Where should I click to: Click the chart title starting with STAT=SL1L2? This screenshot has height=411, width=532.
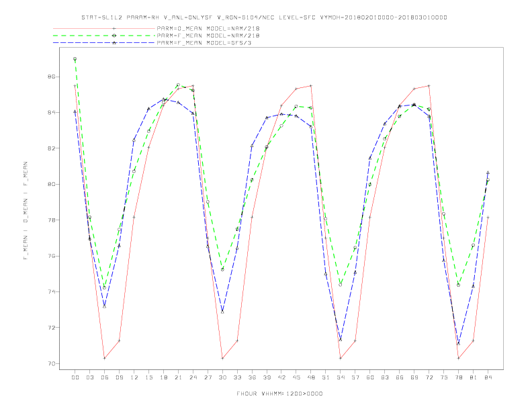pos(264,17)
